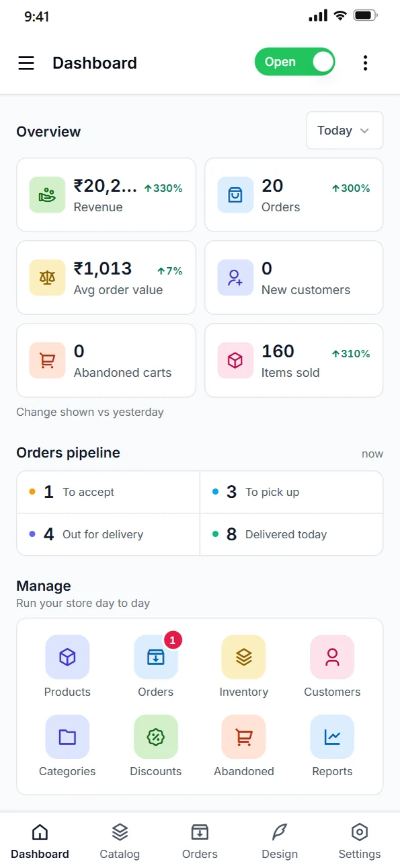Switch to the Settings bottom tab
Screen dimensions: 400x868
pyautogui.click(x=360, y=841)
